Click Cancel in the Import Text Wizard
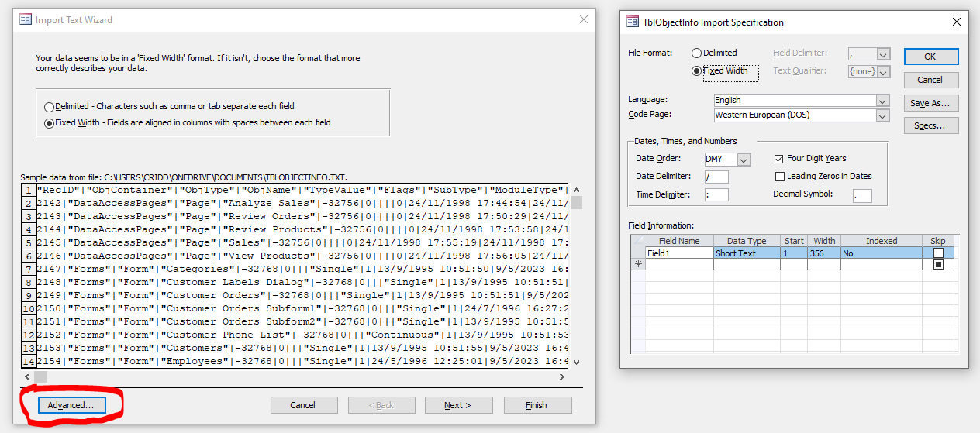 pyautogui.click(x=303, y=405)
